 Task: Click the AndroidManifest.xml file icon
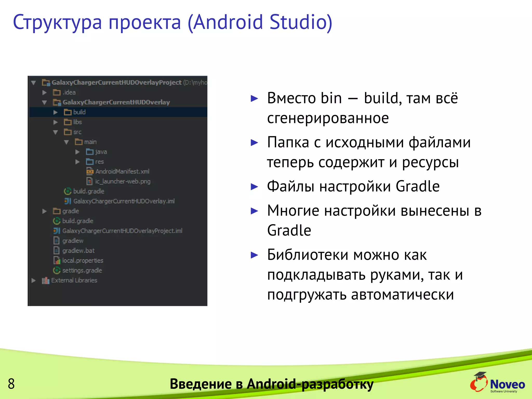coord(90,171)
